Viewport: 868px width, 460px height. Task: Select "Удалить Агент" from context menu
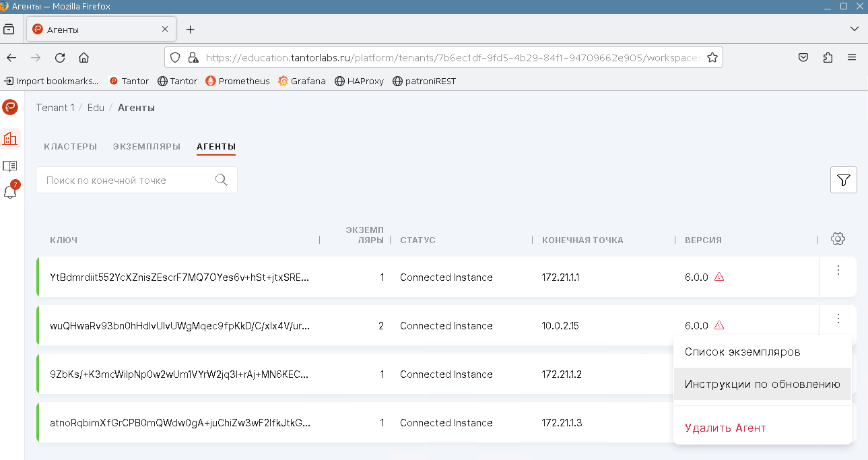(x=725, y=428)
